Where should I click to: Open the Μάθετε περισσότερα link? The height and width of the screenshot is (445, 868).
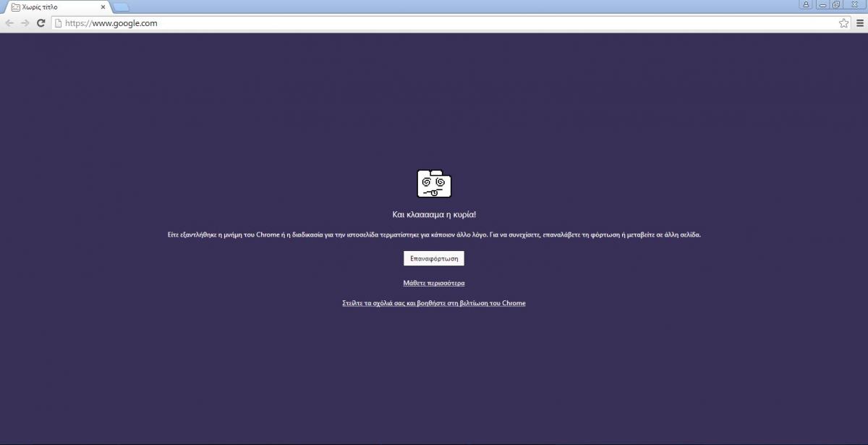pyautogui.click(x=434, y=283)
